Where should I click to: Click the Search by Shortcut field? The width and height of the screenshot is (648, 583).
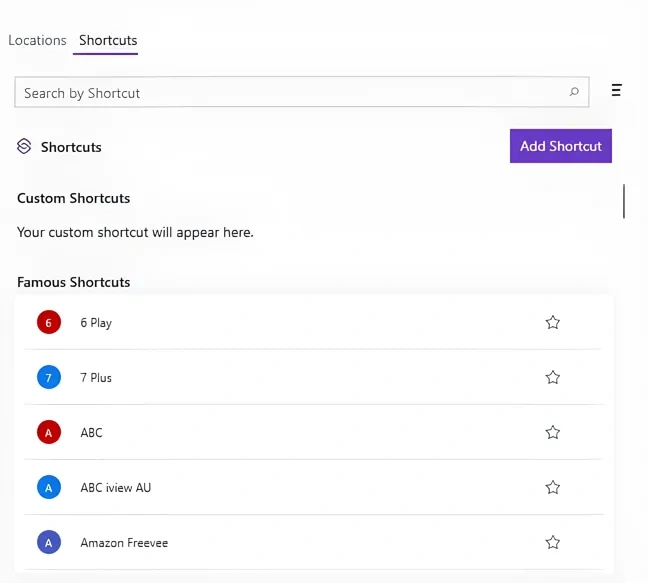coord(302,92)
